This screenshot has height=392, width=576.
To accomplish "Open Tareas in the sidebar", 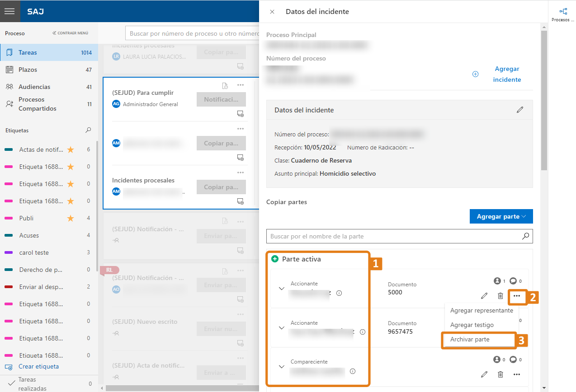I will coord(49,52).
